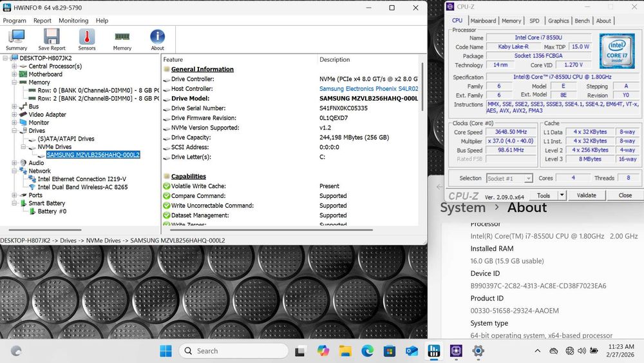This screenshot has height=363, width=644.
Task: Click the System breadcrumb in Settings
Action: pos(463,208)
